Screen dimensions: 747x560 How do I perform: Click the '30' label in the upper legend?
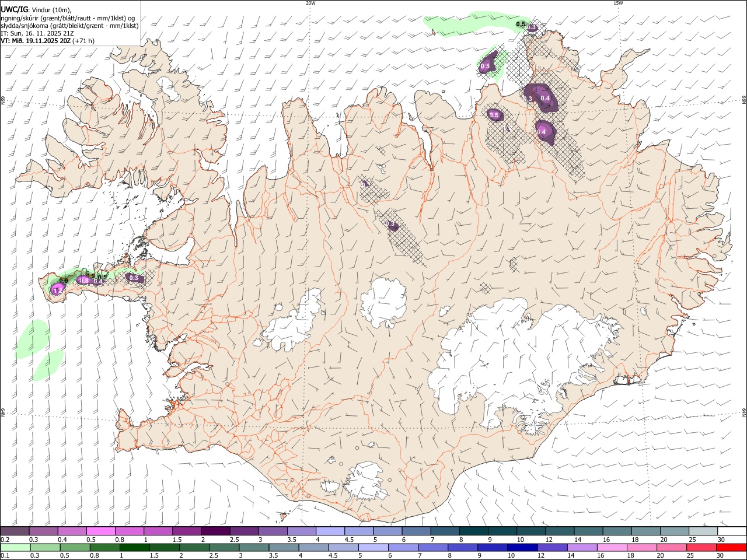pos(721,540)
